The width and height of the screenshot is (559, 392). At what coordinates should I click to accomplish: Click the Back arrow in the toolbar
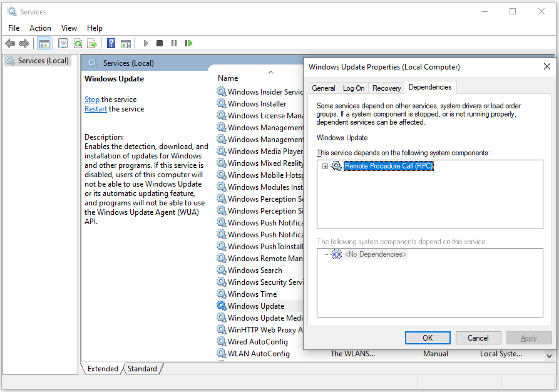[x=10, y=43]
